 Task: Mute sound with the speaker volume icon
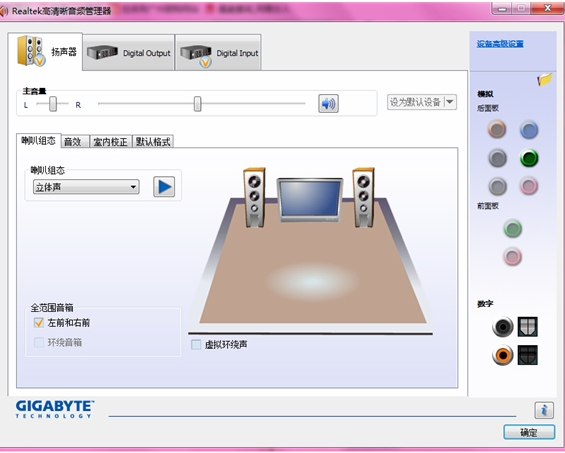click(328, 103)
